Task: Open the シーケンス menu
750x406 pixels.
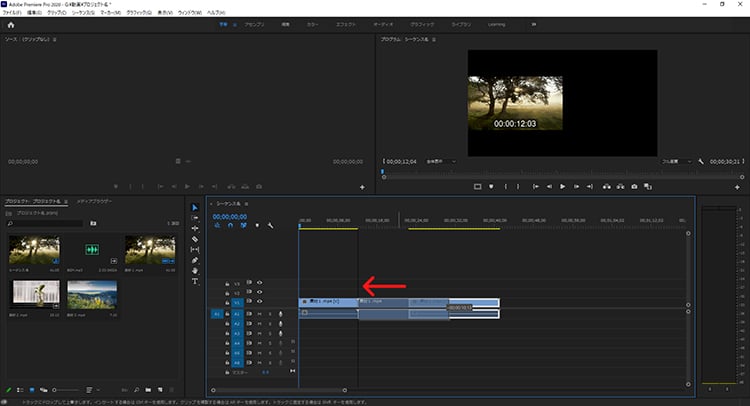Action: pyautogui.click(x=83, y=12)
